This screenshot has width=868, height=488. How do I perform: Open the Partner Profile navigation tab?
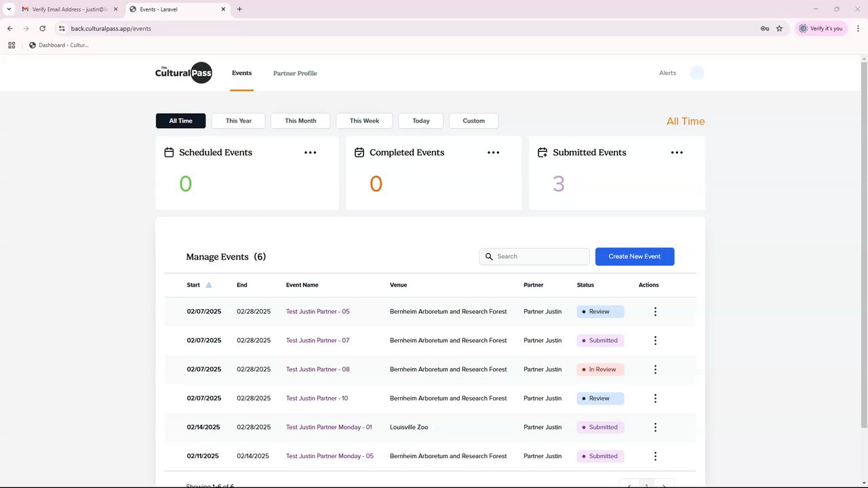click(295, 73)
